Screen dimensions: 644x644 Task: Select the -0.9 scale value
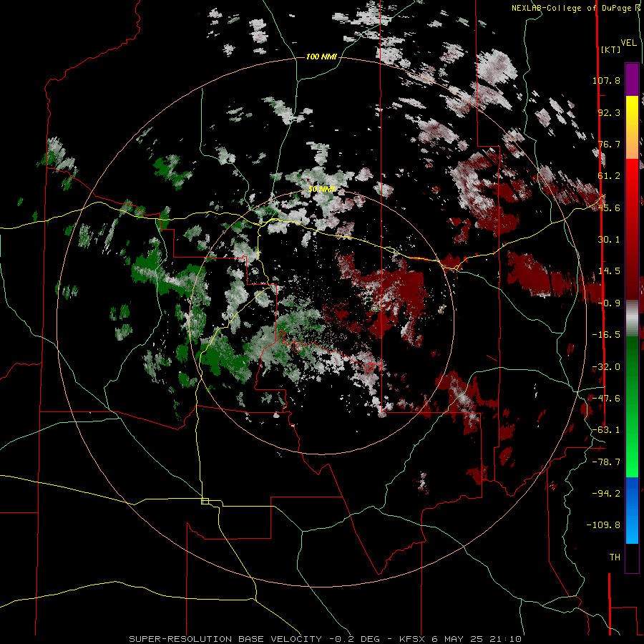[609, 303]
